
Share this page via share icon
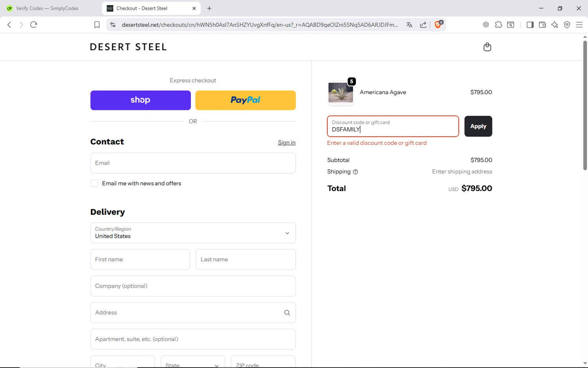tap(423, 25)
